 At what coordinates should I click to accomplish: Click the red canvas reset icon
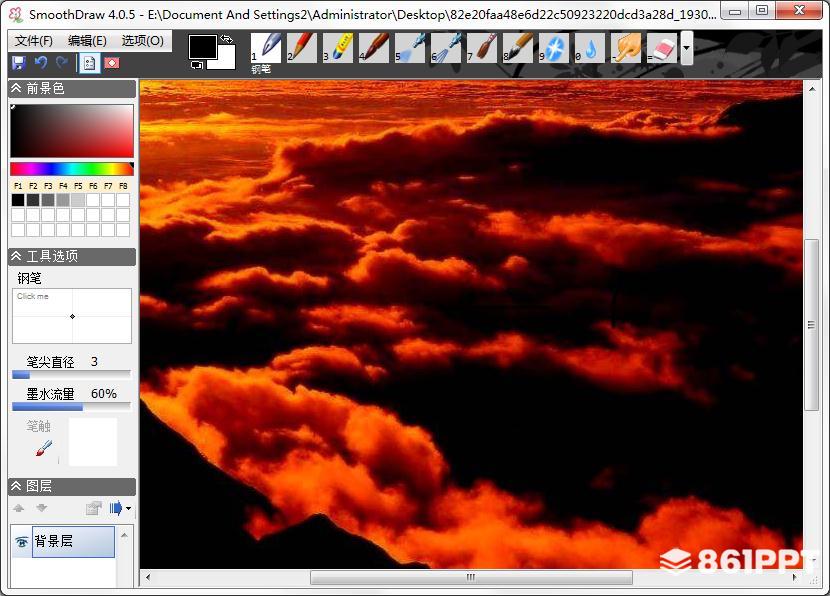click(112, 63)
